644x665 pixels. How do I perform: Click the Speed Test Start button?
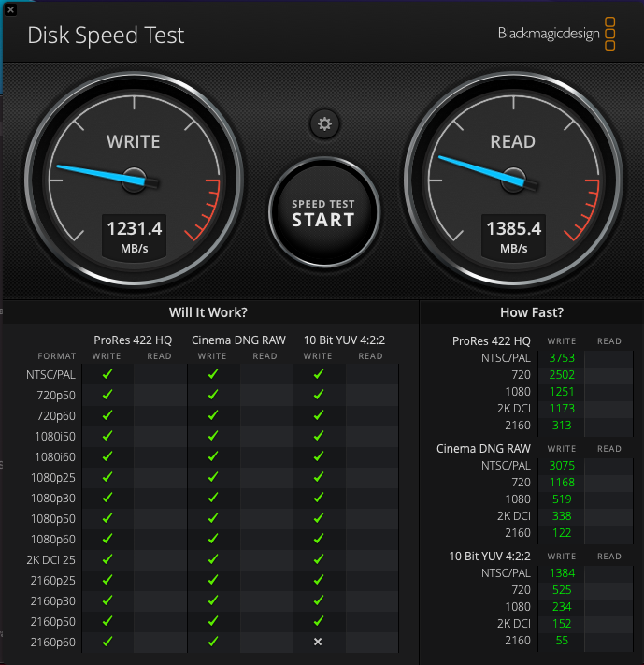tap(324, 212)
